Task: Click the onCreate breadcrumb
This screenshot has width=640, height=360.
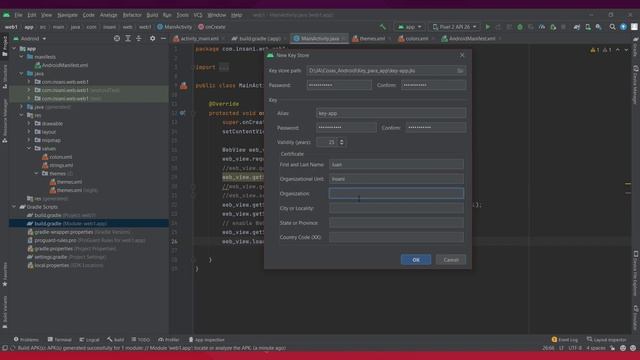Action: coord(211,27)
